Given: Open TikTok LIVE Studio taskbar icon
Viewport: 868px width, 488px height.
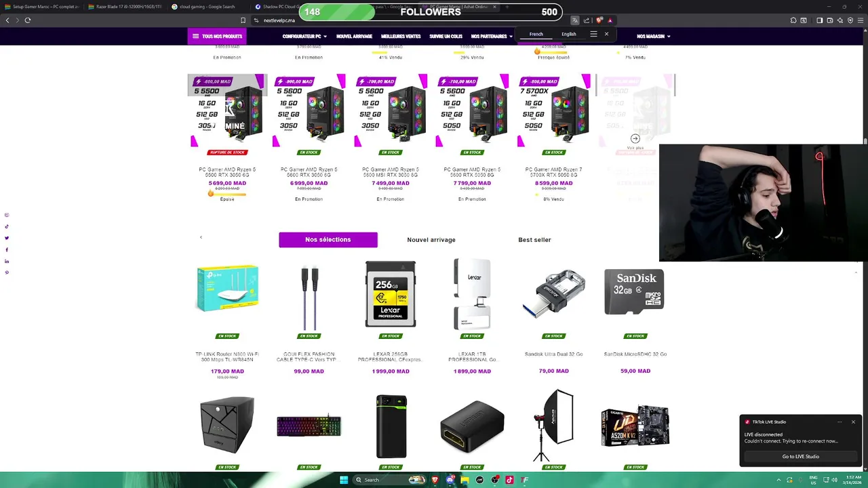Looking at the screenshot, I should 509,480.
